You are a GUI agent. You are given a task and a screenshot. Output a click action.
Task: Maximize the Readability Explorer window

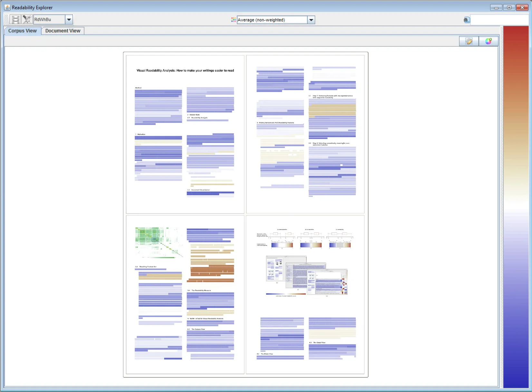point(509,7)
